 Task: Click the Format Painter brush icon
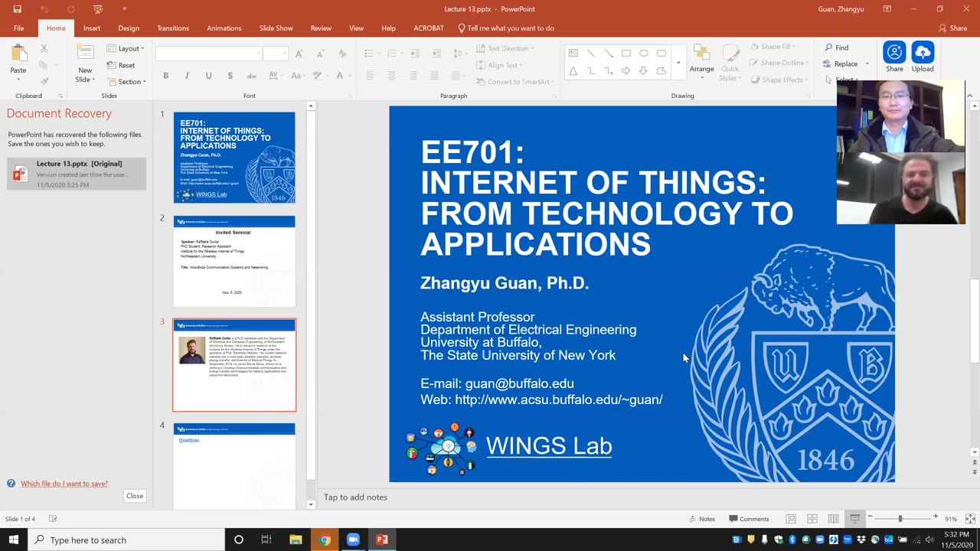coord(44,81)
